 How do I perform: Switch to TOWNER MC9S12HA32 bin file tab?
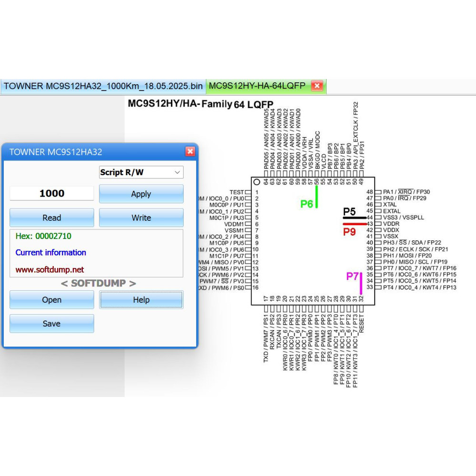point(103,86)
